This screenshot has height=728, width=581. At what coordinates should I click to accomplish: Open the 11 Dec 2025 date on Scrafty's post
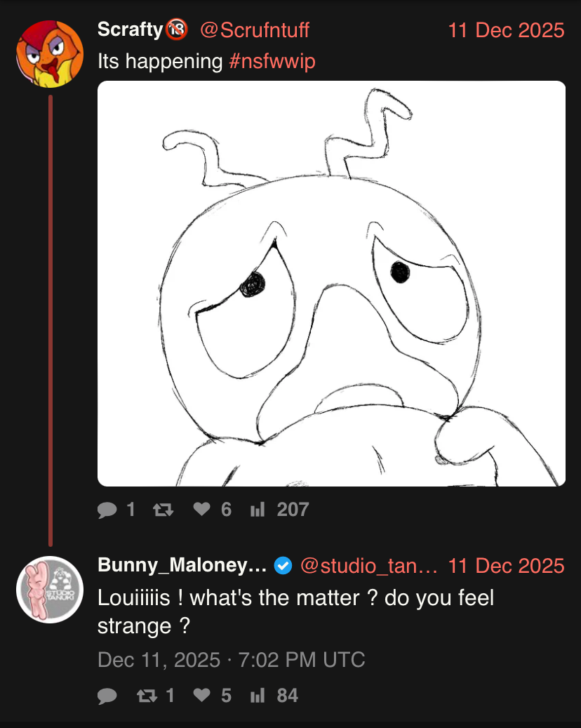[506, 30]
